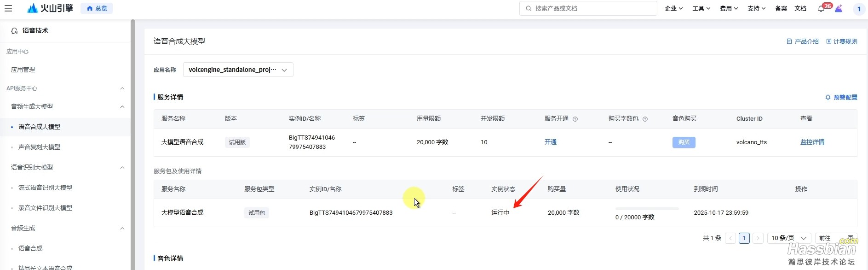
Task: Click the 服务详情 section heading
Action: [x=170, y=97]
